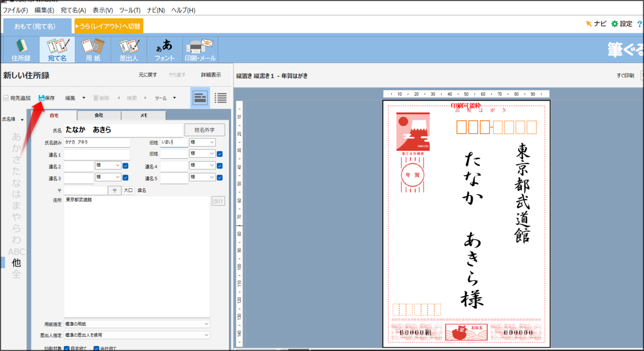644x351 pixels.
Task: Go to previous search result arrow
Action: (x=119, y=98)
